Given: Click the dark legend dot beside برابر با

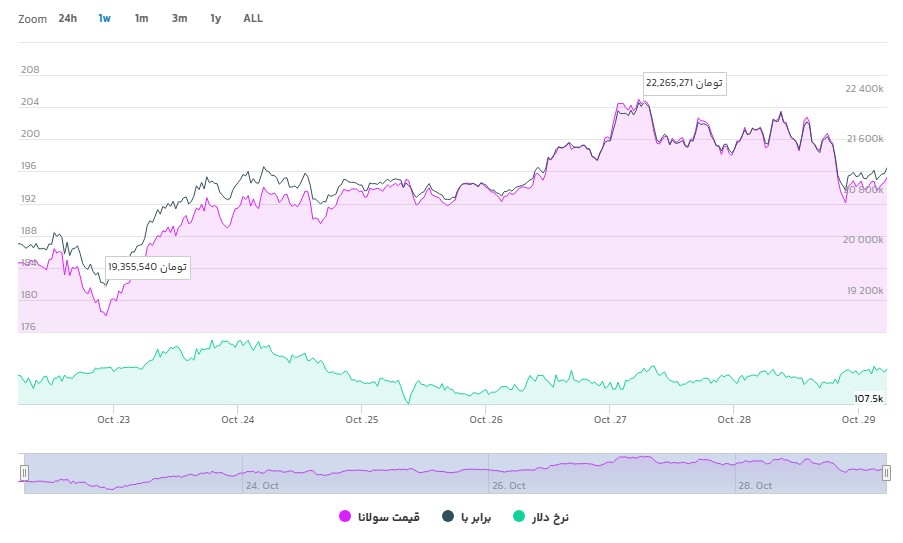Looking at the screenshot, I should pyautogui.click(x=449, y=517).
